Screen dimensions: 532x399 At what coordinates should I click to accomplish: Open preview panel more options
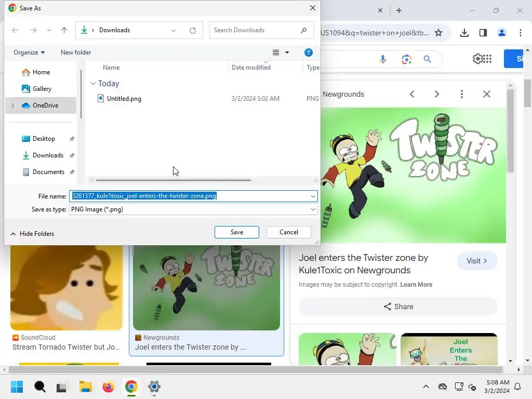point(462,95)
